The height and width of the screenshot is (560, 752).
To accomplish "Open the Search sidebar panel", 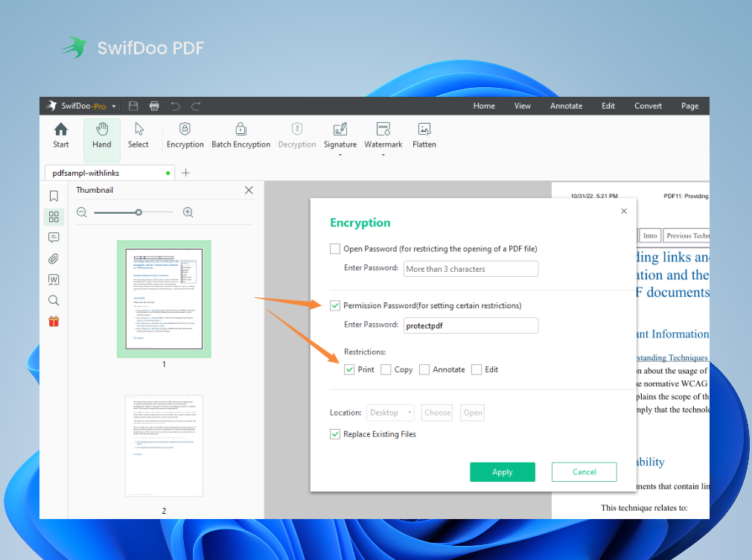I will pyautogui.click(x=54, y=300).
